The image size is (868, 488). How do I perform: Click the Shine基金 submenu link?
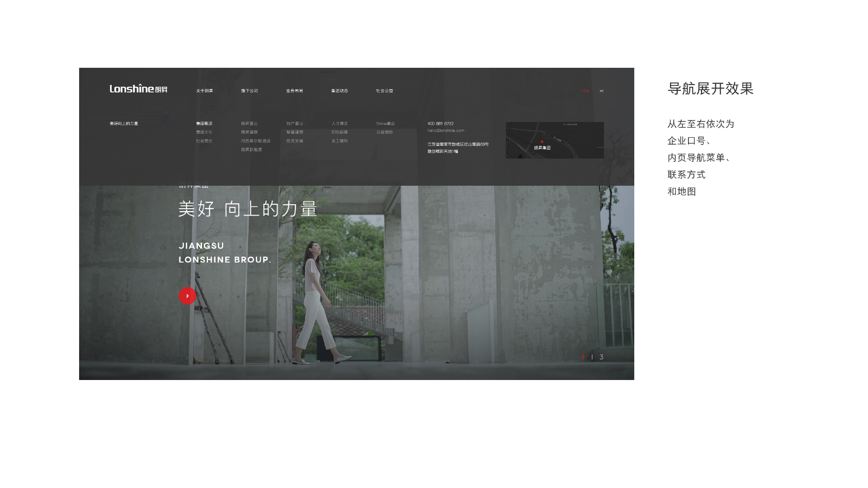click(385, 123)
